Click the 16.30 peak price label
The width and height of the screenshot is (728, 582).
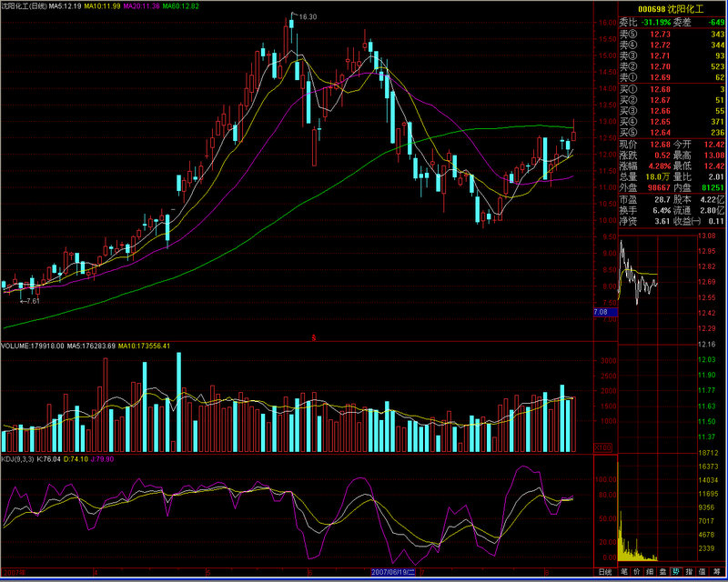[x=307, y=17]
